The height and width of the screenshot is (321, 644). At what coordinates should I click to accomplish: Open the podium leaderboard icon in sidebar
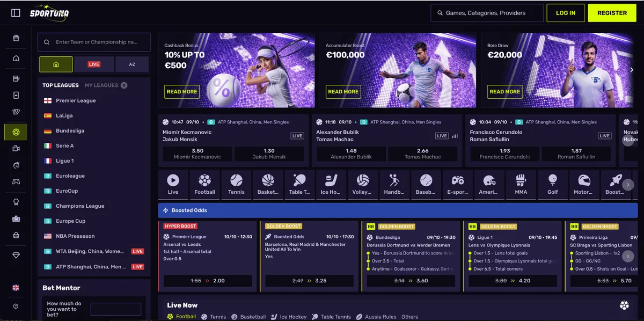16,218
